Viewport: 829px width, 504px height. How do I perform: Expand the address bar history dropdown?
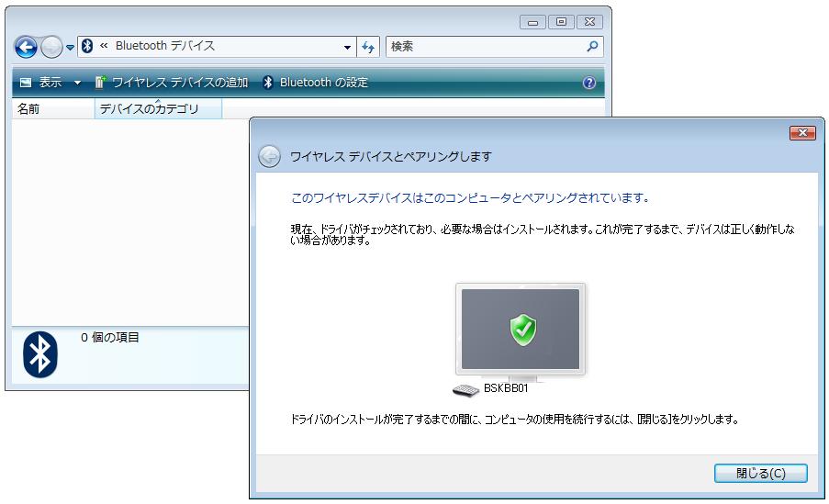point(347,47)
